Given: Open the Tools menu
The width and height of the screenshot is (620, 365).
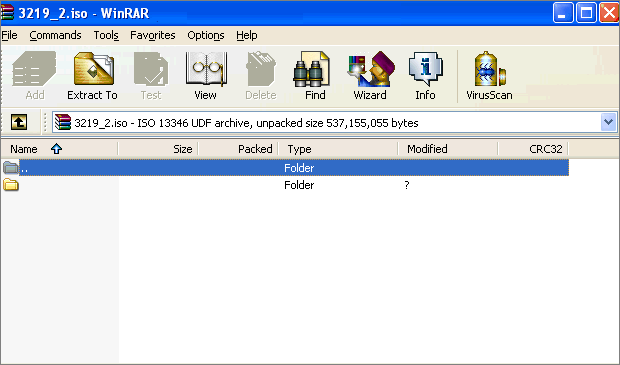Looking at the screenshot, I should point(106,35).
